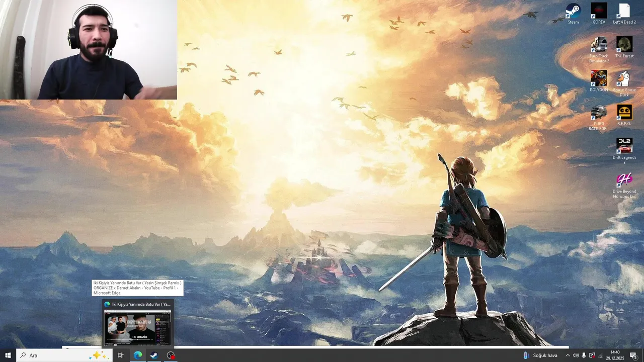The image size is (644, 362).
Task: Select the Goose Goose Duck shortcut
Action: click(624, 83)
